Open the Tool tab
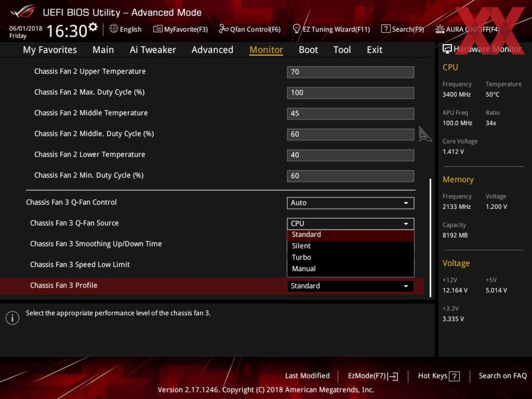 [x=342, y=50]
